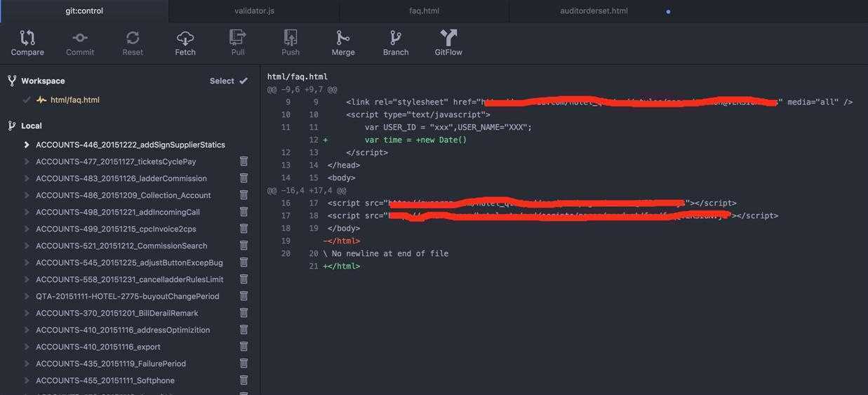
Task: Click the Workspace section header
Action: [x=43, y=81]
